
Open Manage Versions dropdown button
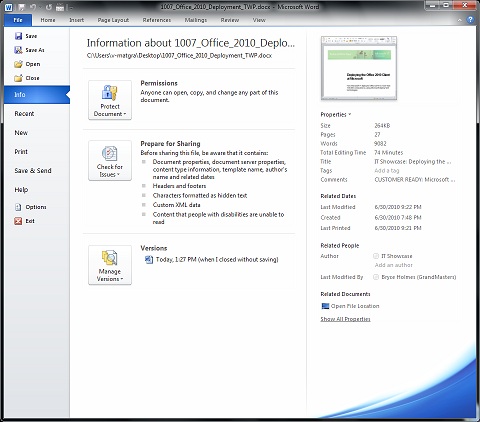[x=110, y=265]
